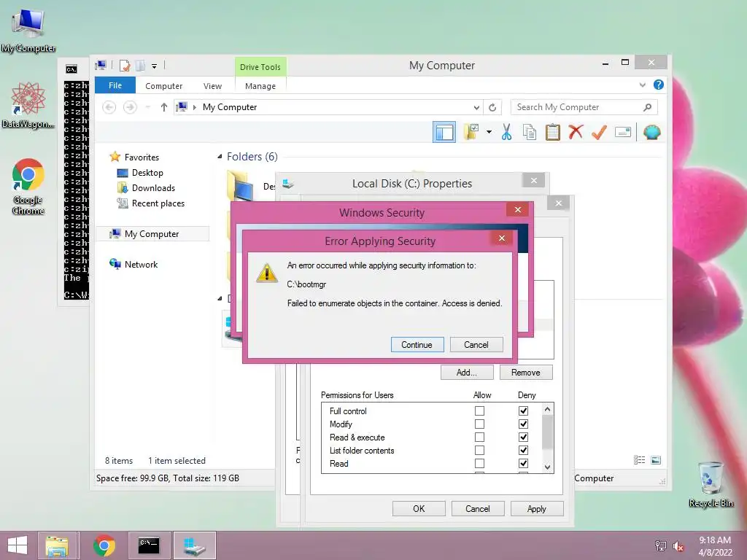Image resolution: width=747 pixels, height=560 pixels.
Task: Select Favorites in navigation pane
Action: pos(142,157)
